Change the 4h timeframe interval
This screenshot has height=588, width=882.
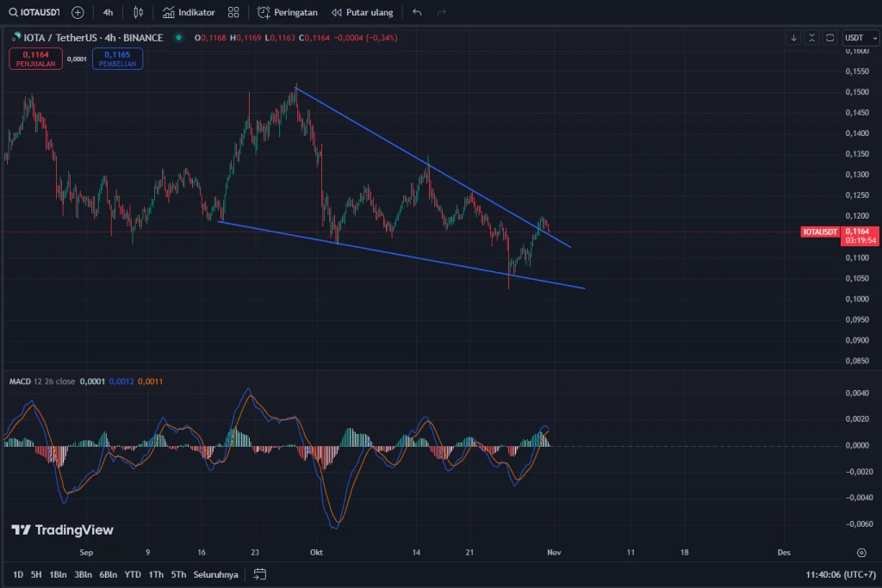108,12
